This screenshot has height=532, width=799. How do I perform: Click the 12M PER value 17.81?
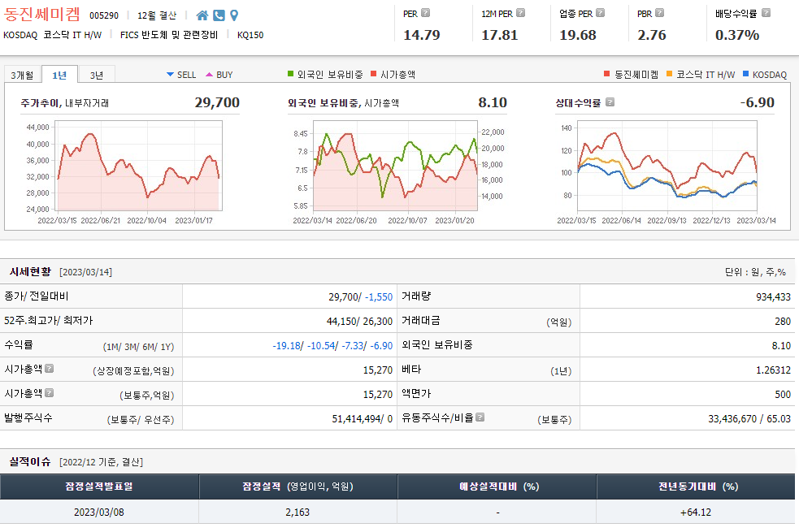[499, 35]
